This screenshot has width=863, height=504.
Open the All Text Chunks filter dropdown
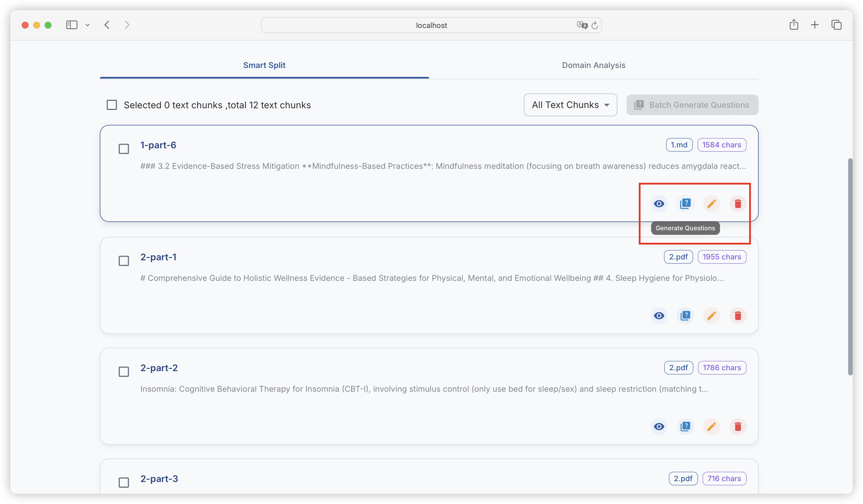570,105
